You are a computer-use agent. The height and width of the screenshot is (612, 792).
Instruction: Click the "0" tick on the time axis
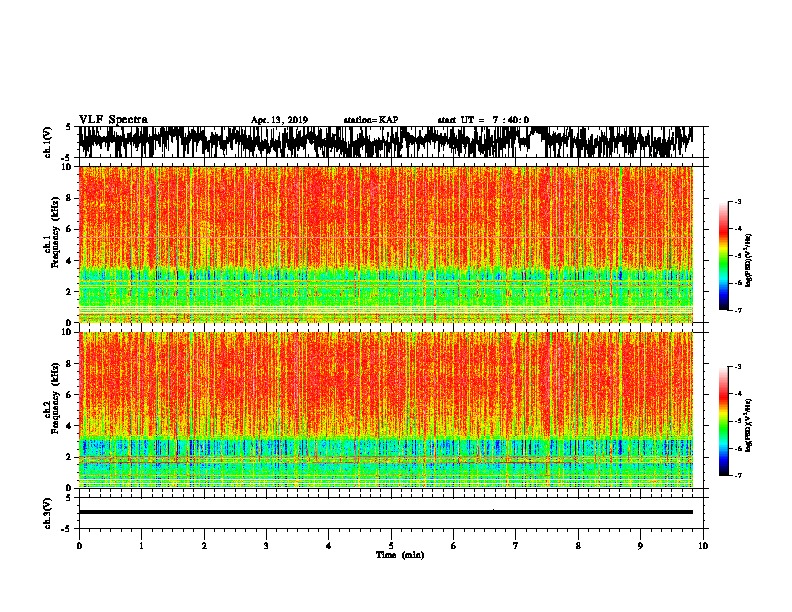pos(79,546)
